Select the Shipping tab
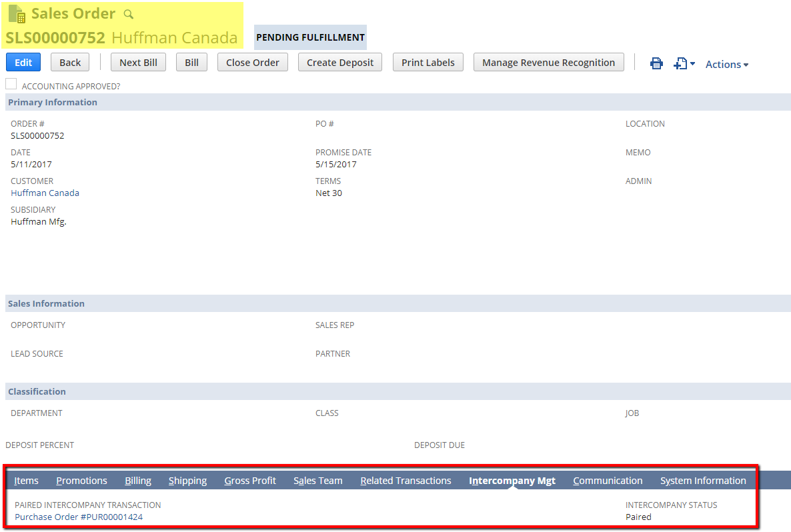This screenshot has height=532, width=791. [x=187, y=481]
